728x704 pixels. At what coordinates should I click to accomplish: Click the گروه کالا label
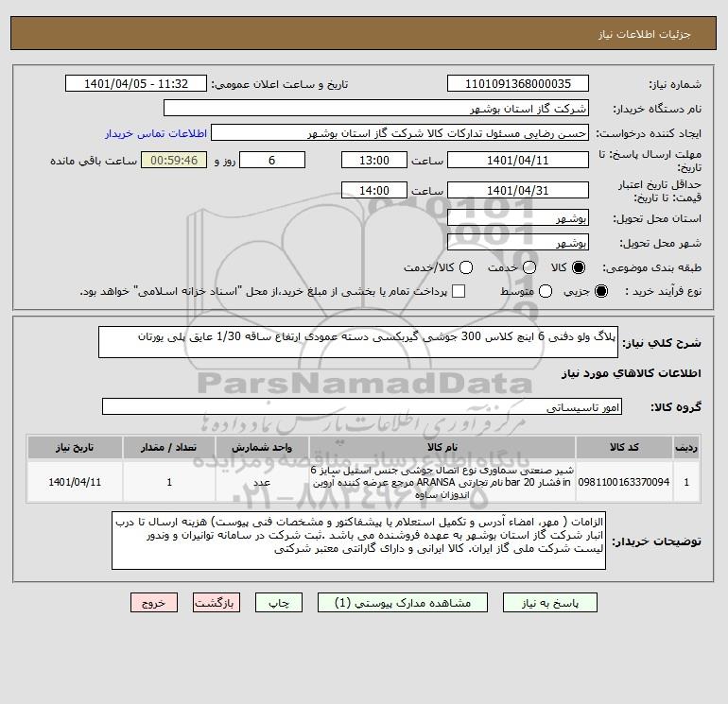click(x=676, y=407)
